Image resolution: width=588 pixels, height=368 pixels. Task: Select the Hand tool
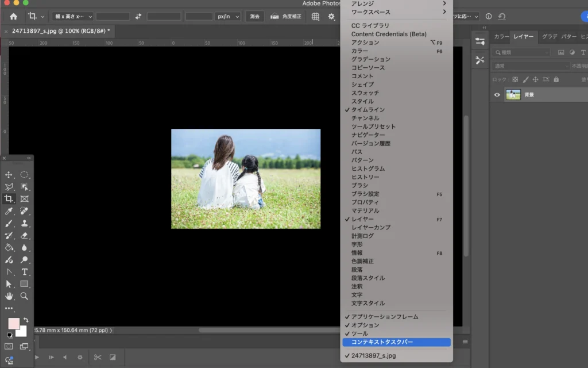click(x=9, y=296)
